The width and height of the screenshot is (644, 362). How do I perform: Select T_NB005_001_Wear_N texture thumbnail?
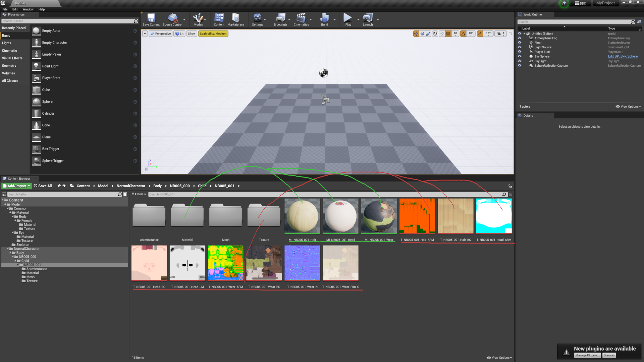[x=302, y=263]
